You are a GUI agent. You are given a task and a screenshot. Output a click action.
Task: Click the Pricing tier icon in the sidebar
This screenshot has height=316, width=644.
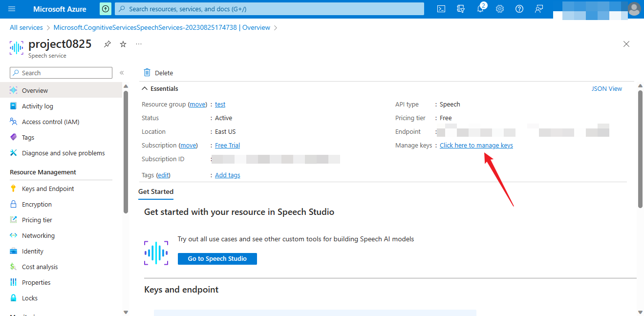(13, 220)
